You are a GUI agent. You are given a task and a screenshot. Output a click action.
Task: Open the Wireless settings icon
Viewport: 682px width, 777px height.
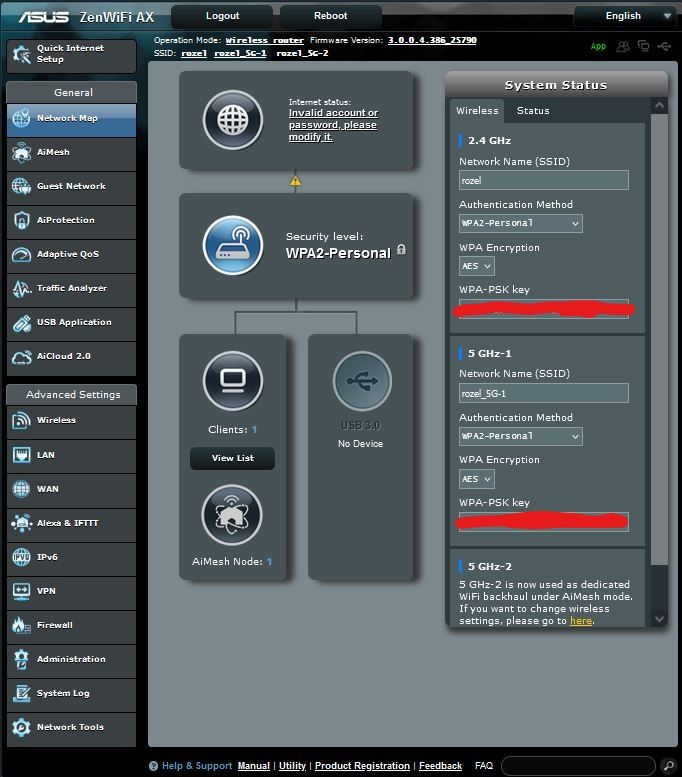coord(21,421)
